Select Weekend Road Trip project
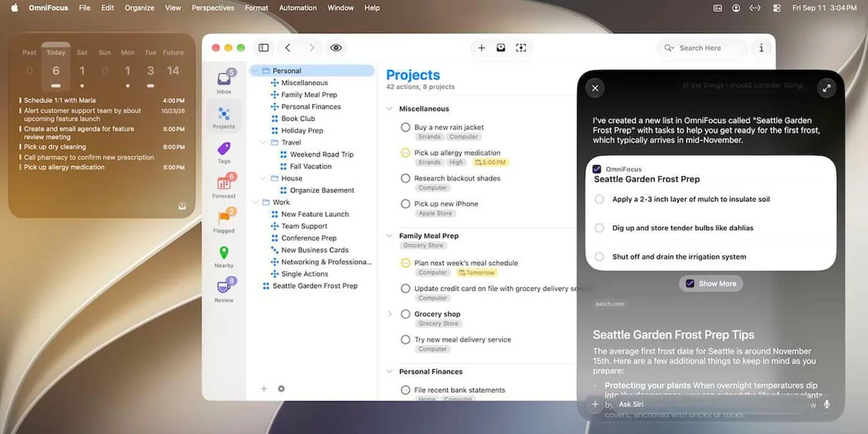 [322, 154]
